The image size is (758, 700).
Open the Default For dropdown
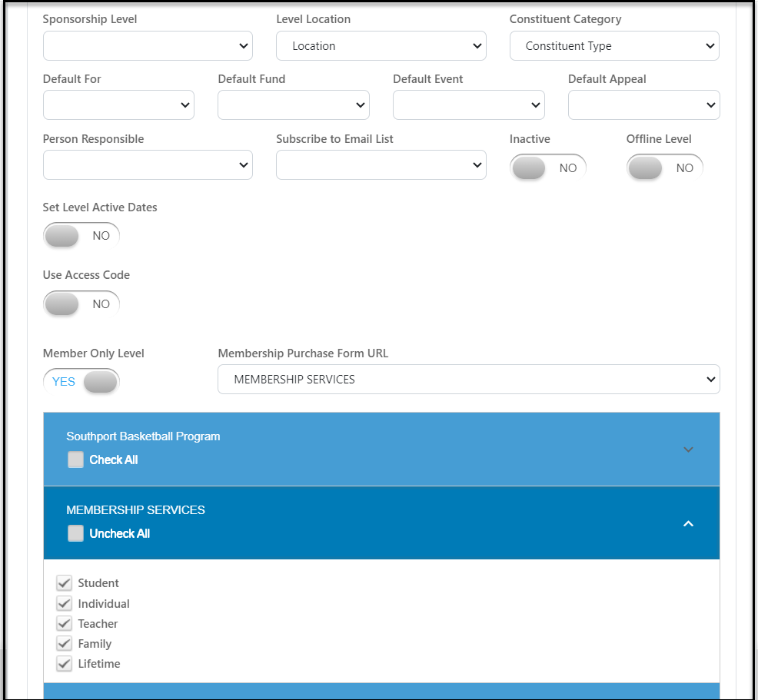[118, 105]
